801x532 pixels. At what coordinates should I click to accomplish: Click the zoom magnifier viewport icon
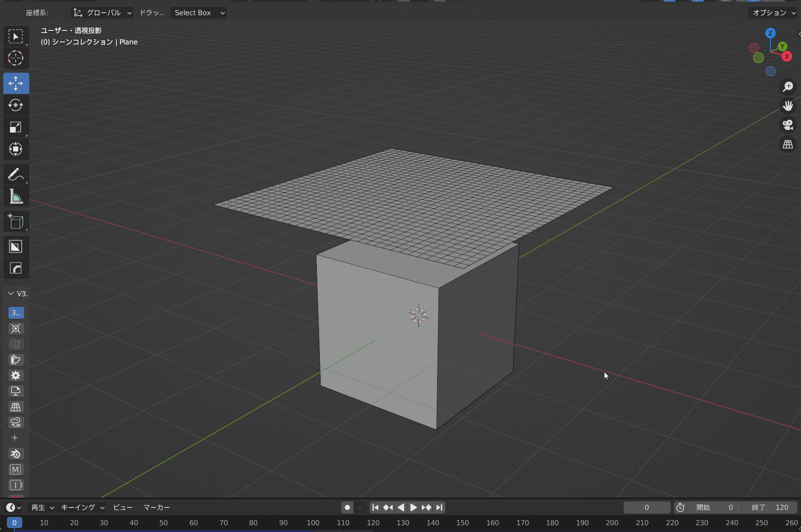coord(788,87)
